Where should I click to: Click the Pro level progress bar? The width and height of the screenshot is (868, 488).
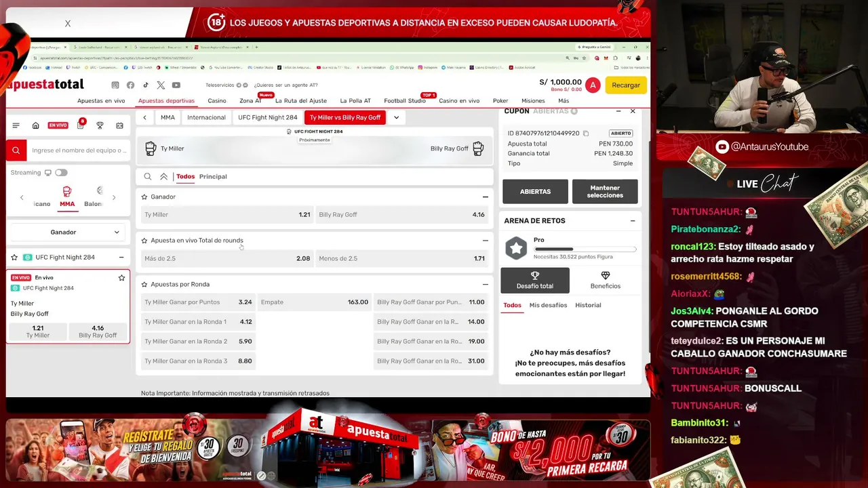(x=585, y=249)
